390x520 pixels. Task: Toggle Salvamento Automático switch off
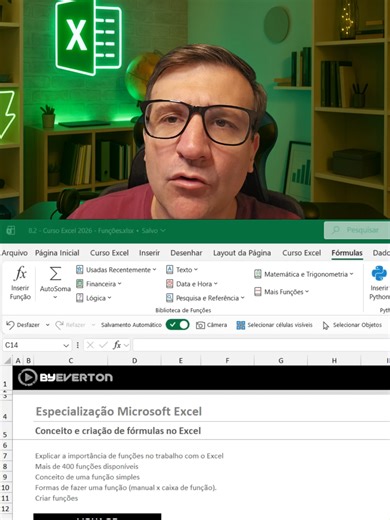(177, 325)
